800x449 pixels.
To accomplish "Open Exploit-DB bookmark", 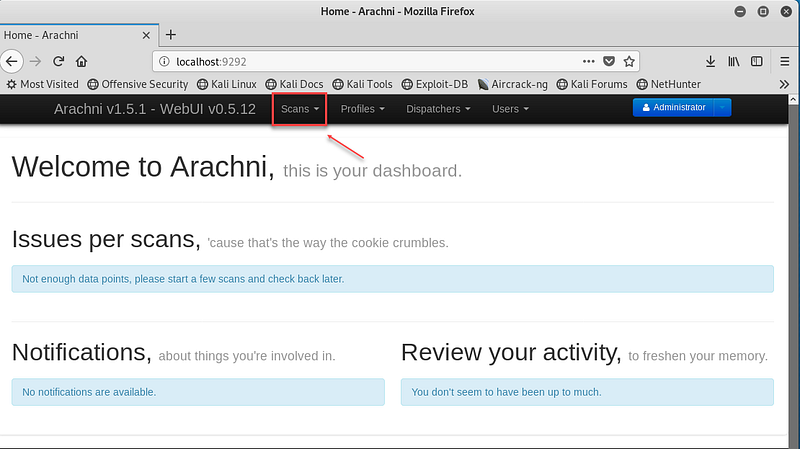I will click(x=435, y=84).
